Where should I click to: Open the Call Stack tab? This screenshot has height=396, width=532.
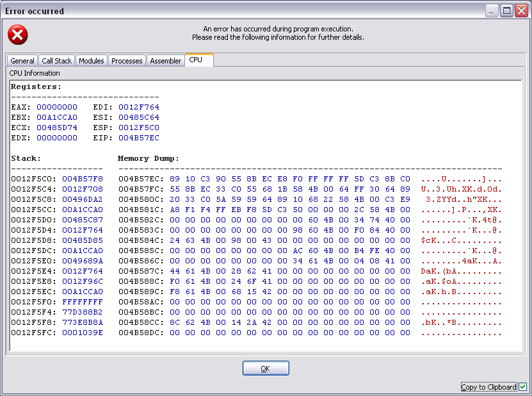click(x=57, y=61)
